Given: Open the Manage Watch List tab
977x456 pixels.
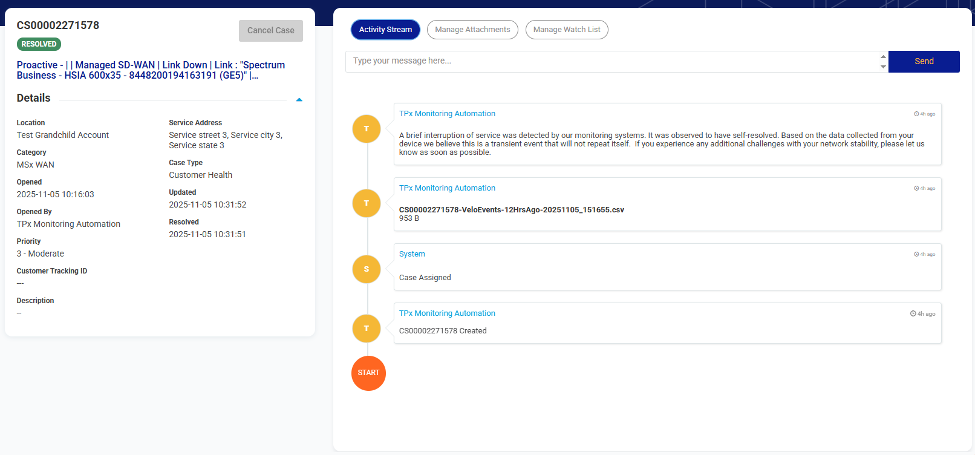Looking at the screenshot, I should (566, 30).
